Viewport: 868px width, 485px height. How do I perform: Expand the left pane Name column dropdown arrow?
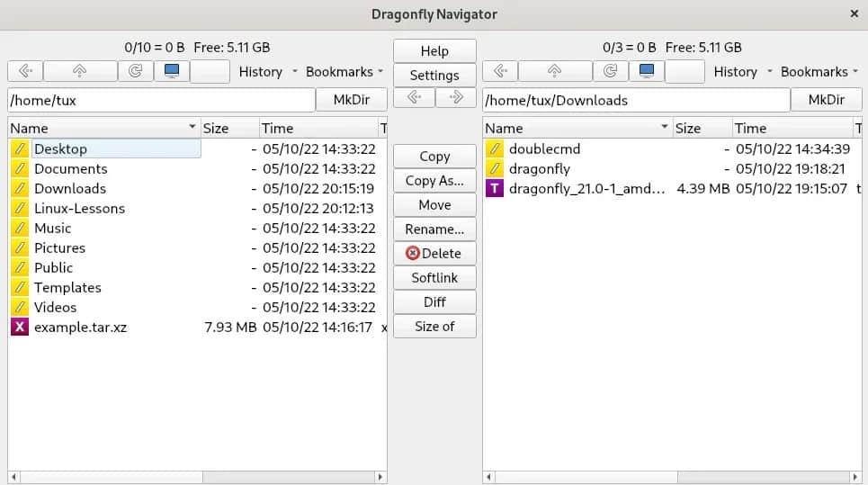[192, 128]
